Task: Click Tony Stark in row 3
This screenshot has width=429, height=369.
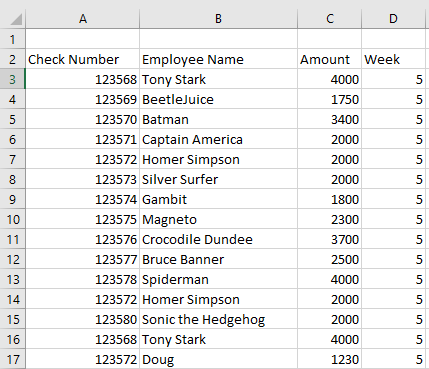Action: [218, 79]
